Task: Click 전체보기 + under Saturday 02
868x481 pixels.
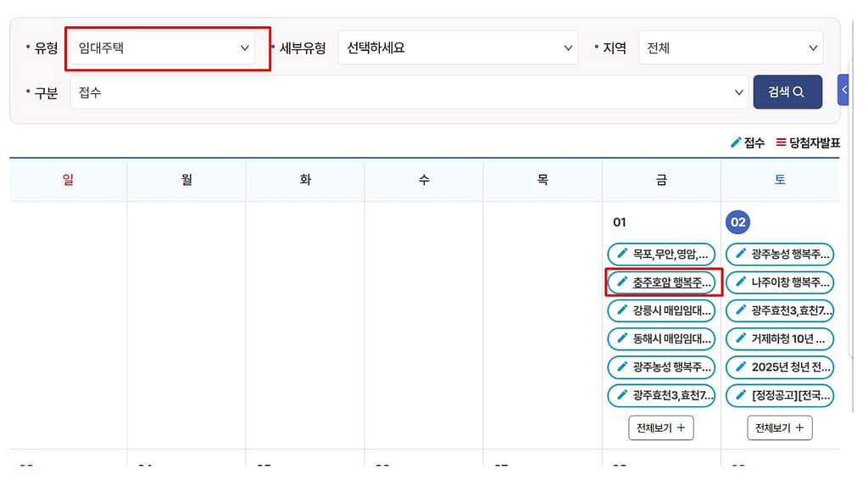Action: (x=780, y=428)
